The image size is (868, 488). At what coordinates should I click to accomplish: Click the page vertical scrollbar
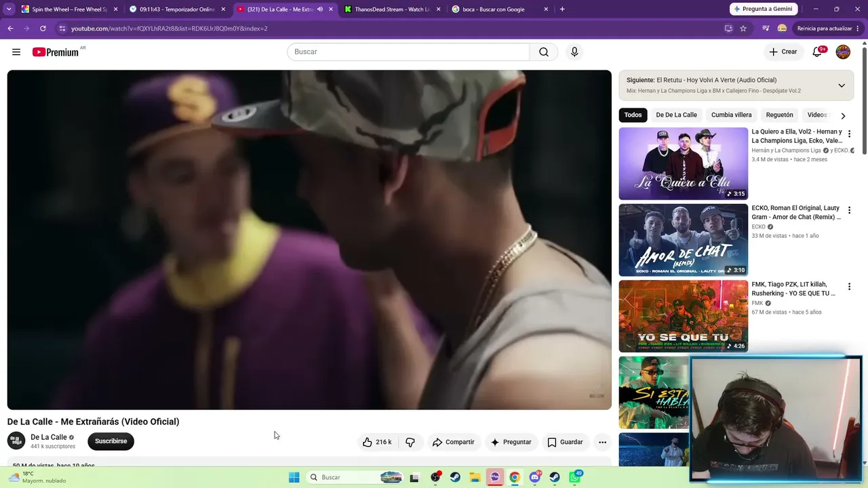864,102
